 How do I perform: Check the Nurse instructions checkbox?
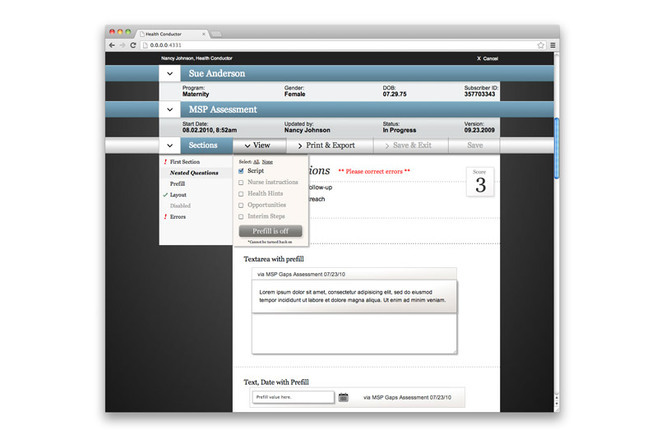click(241, 182)
